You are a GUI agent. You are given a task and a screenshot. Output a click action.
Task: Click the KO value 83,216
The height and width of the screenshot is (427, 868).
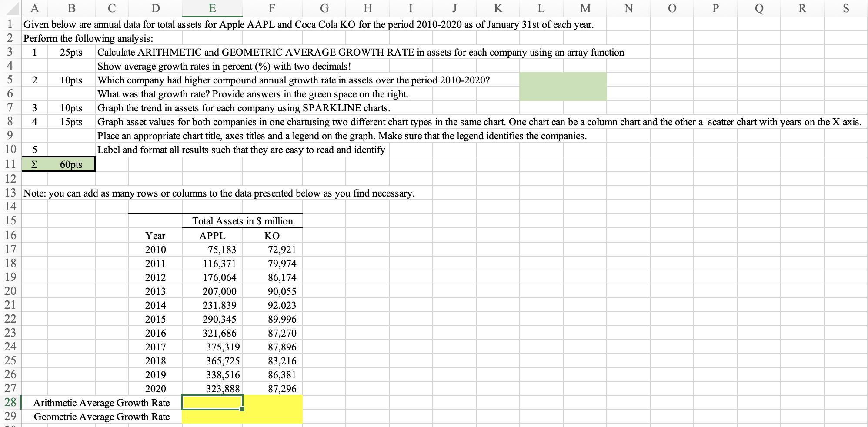(272, 360)
